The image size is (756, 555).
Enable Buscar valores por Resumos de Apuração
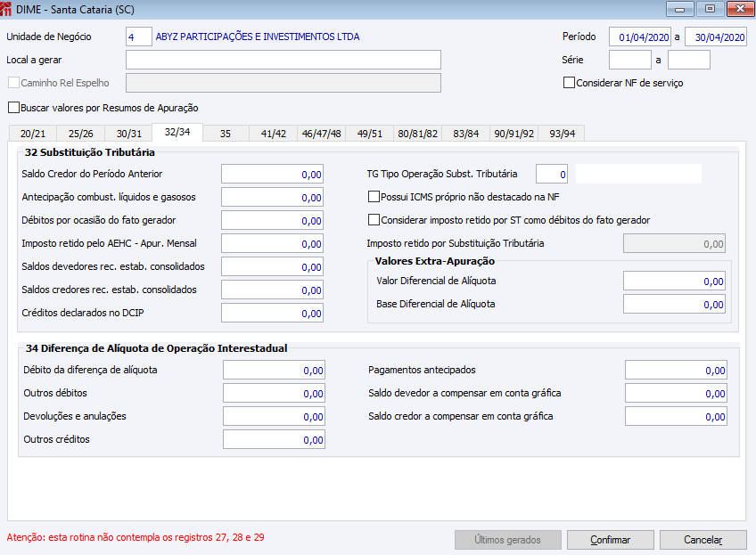(x=14, y=108)
